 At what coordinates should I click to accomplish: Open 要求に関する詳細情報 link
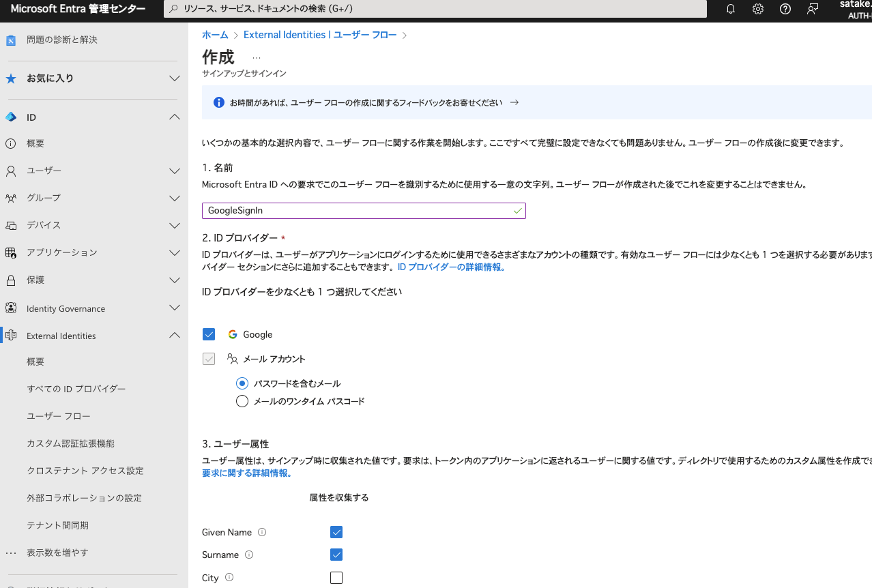point(247,473)
